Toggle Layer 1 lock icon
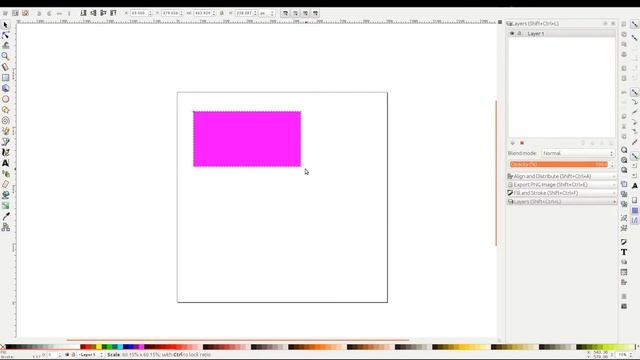The width and height of the screenshot is (640, 360). coord(520,33)
